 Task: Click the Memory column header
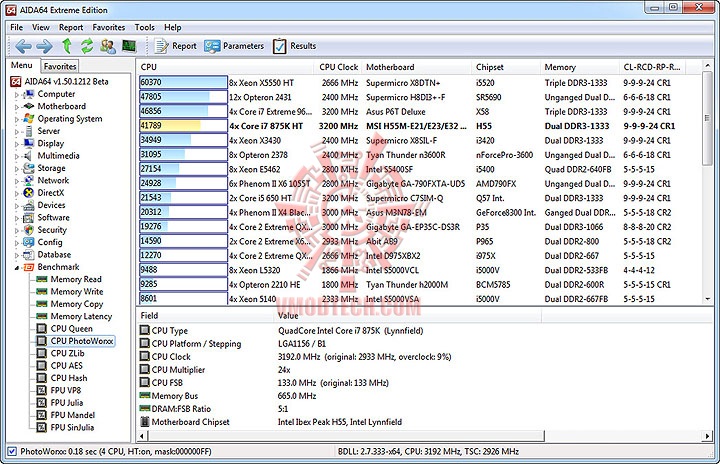coord(580,67)
